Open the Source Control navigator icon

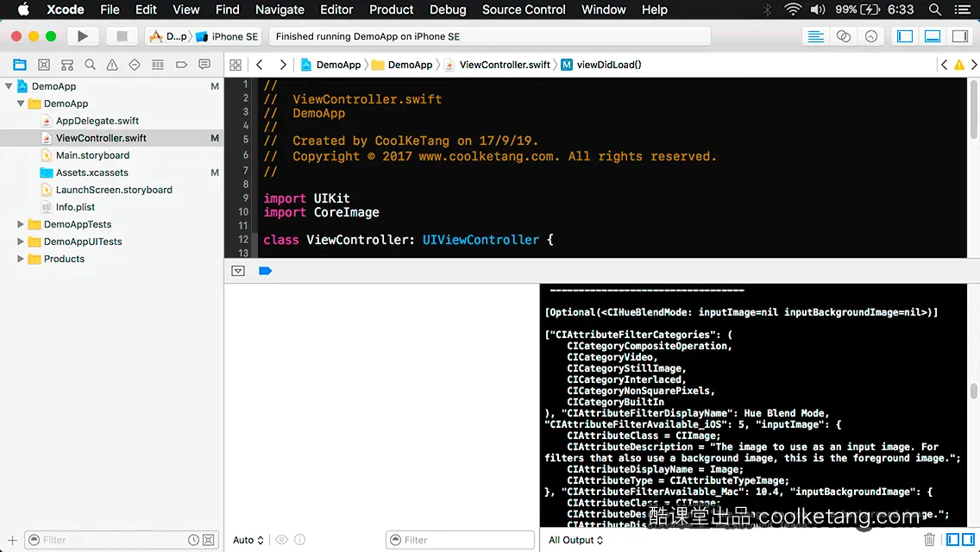(x=44, y=65)
